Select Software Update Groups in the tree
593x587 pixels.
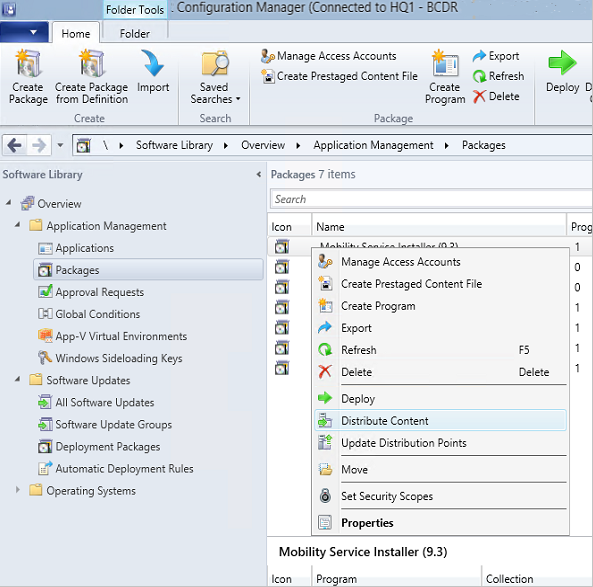pos(113,424)
